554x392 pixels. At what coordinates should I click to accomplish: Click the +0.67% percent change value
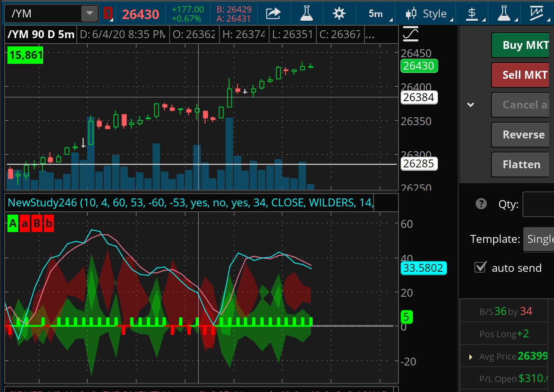(186, 19)
